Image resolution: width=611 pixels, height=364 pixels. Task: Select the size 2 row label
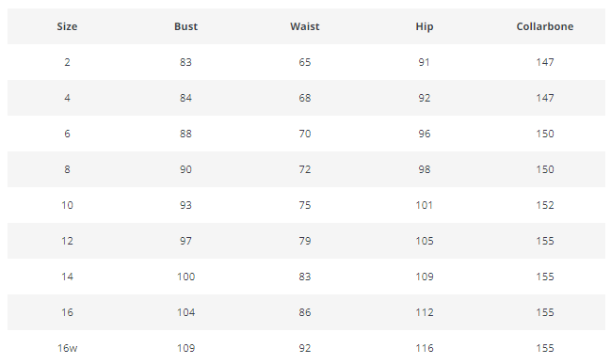coord(67,62)
